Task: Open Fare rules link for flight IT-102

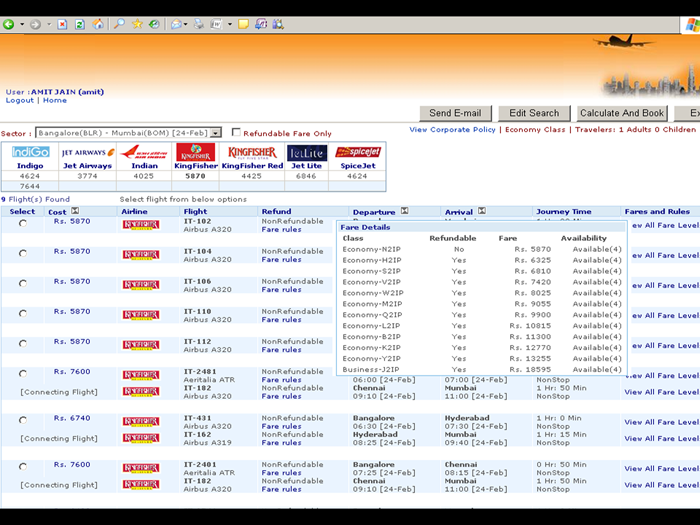Action: 281,229
